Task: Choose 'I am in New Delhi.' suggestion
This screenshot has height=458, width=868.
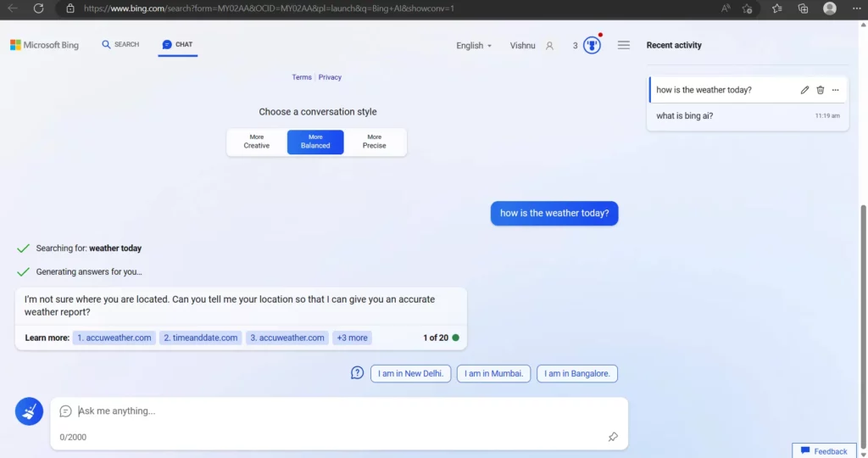Action: 411,373
